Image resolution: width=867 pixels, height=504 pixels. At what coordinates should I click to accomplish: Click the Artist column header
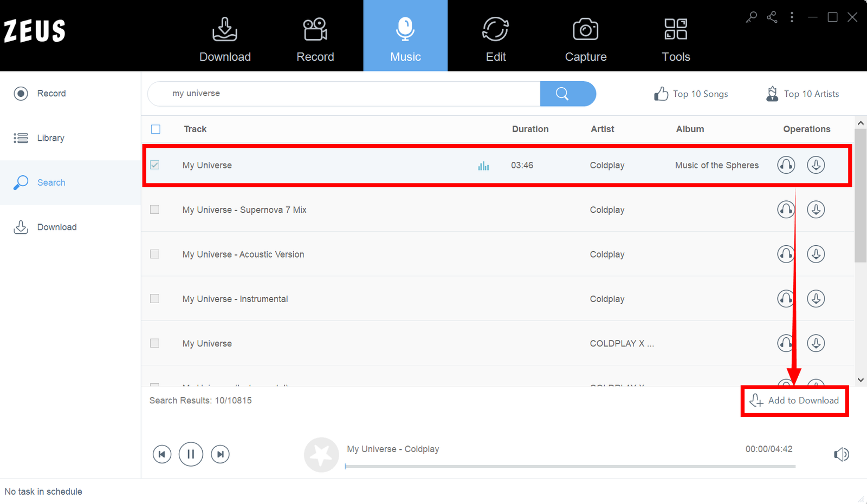coord(603,129)
